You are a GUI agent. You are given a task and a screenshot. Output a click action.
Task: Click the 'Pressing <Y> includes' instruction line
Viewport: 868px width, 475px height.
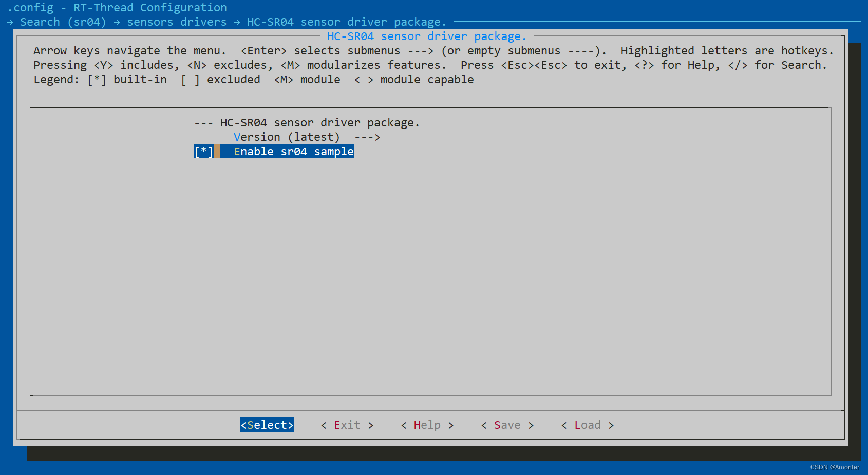430,65
